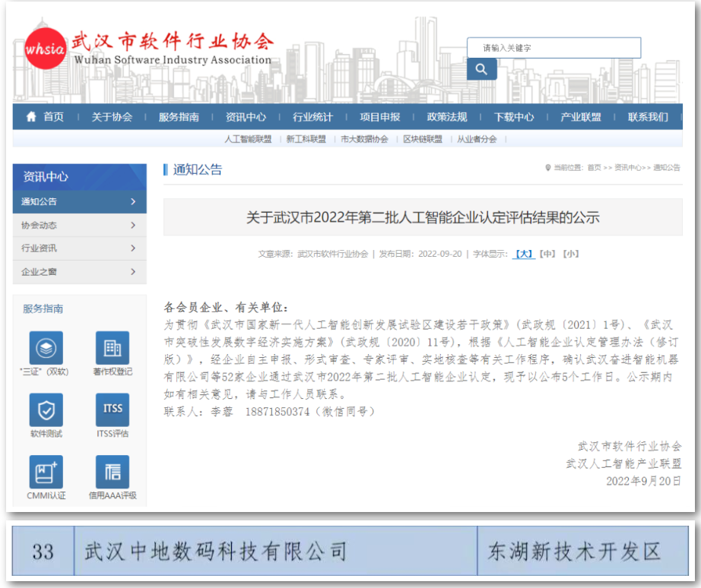Image resolution: width=701 pixels, height=588 pixels.
Task: Set font size to 小
Action: tap(571, 254)
